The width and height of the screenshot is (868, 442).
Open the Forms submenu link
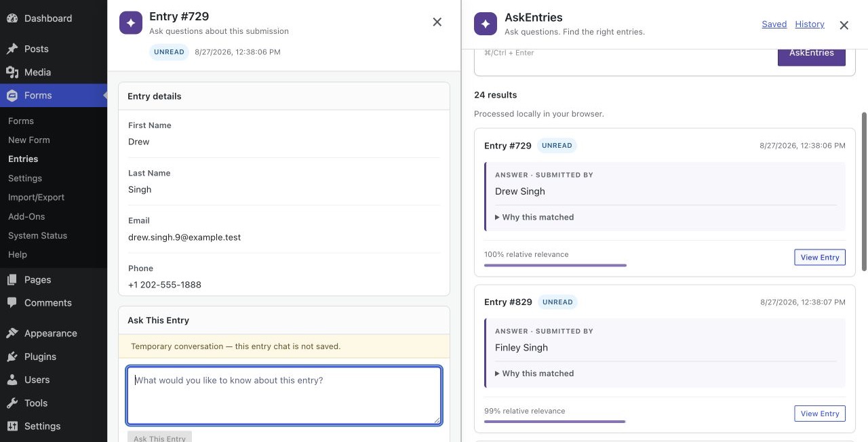tap(21, 121)
